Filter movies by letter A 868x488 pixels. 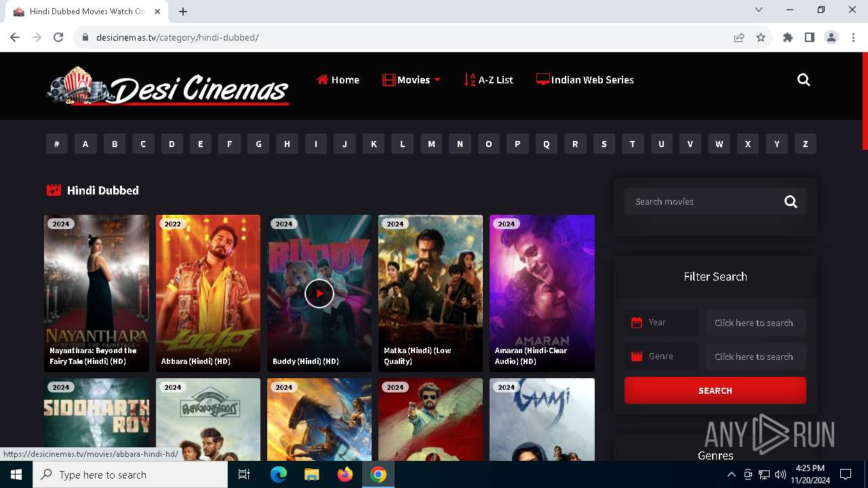tap(85, 144)
